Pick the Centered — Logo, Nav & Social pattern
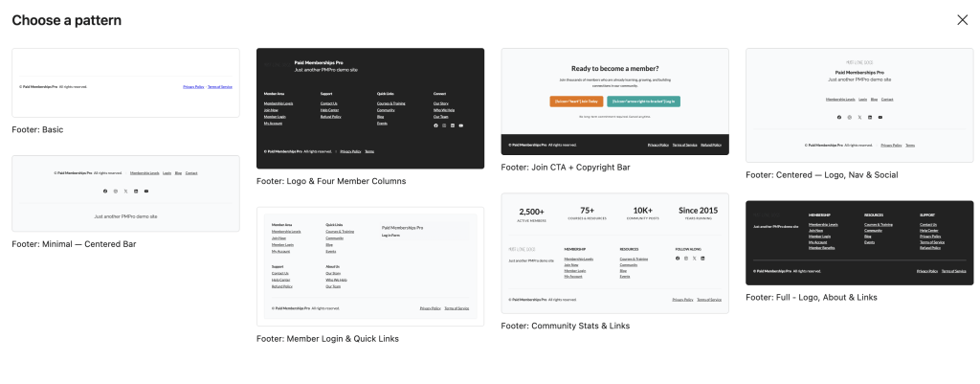980x384 pixels. pyautogui.click(x=859, y=105)
